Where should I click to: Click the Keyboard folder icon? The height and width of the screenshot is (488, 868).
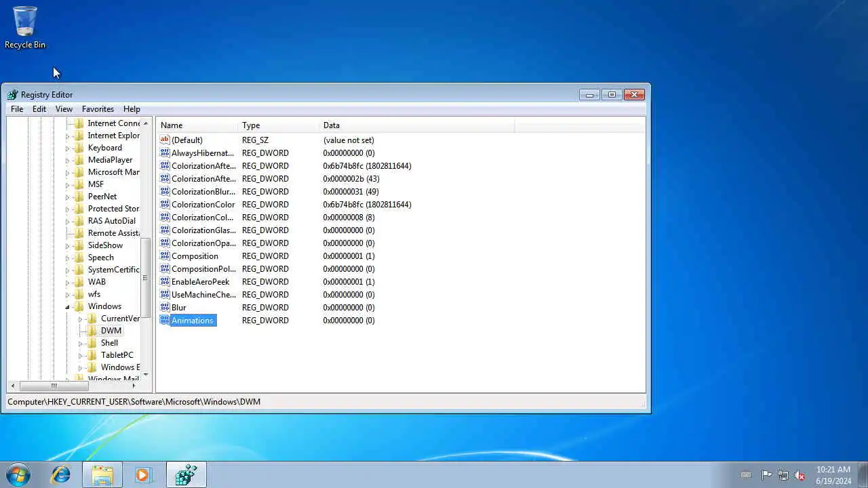pyautogui.click(x=79, y=148)
